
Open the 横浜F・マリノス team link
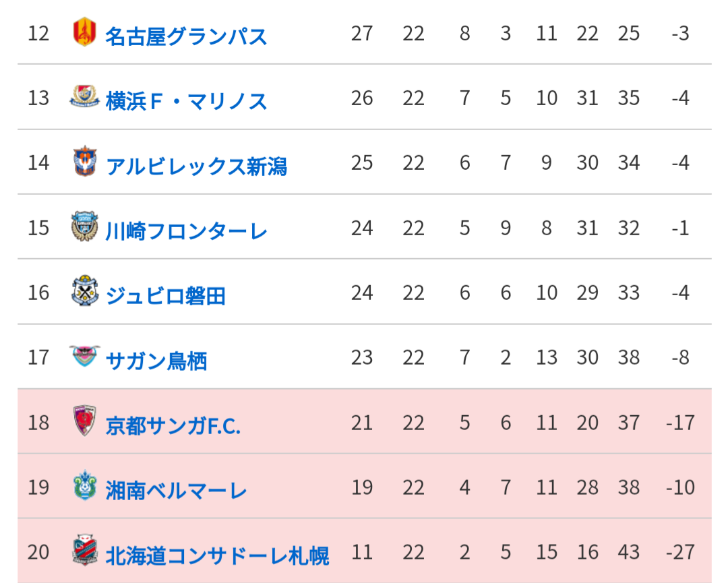(186, 100)
